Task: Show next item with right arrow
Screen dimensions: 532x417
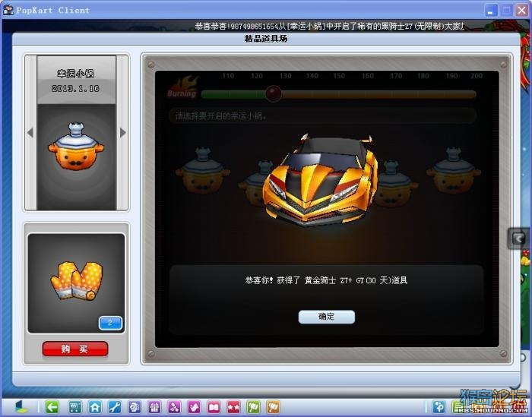Action: (x=123, y=133)
